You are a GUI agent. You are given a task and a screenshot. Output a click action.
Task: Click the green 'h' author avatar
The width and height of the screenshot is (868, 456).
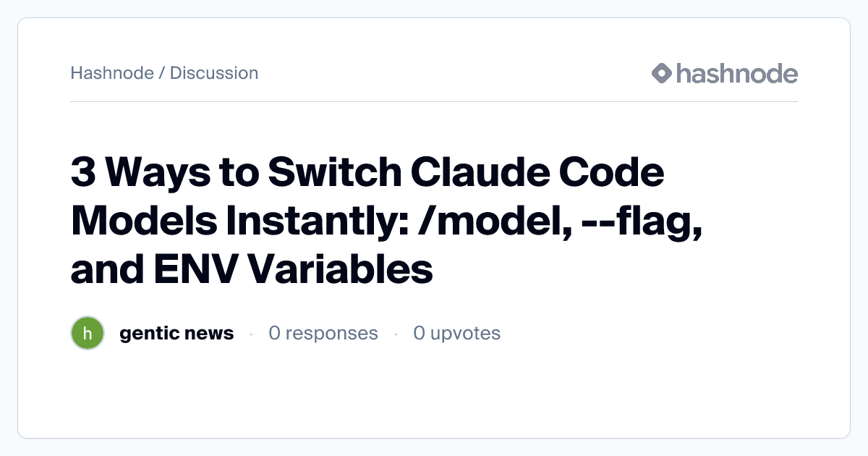click(88, 334)
